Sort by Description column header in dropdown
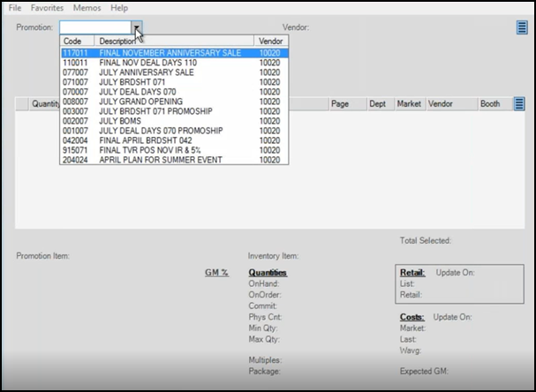Screen dimensions: 536x392 [173, 41]
